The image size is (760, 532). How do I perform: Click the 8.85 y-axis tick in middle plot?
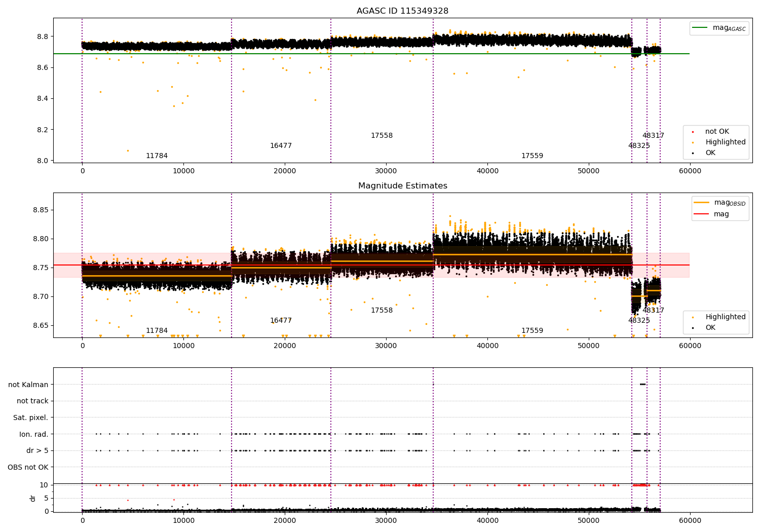(41, 210)
